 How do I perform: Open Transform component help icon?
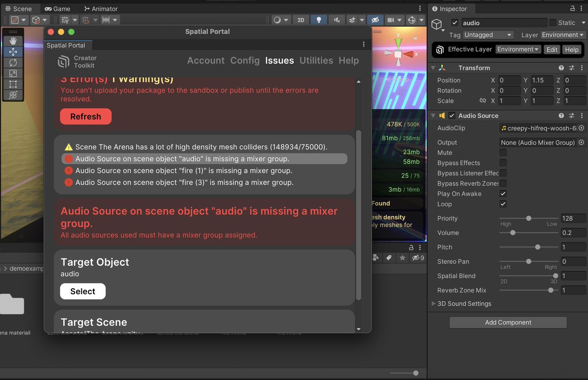point(562,68)
